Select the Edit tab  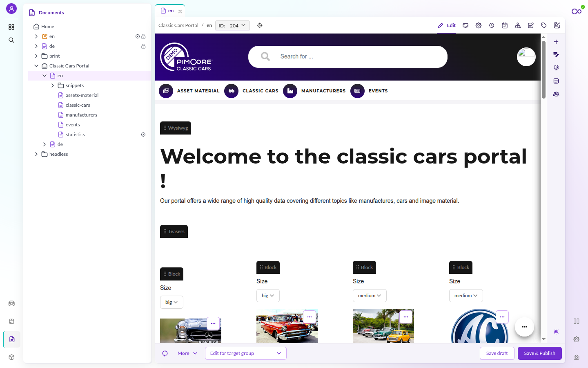[x=447, y=25]
